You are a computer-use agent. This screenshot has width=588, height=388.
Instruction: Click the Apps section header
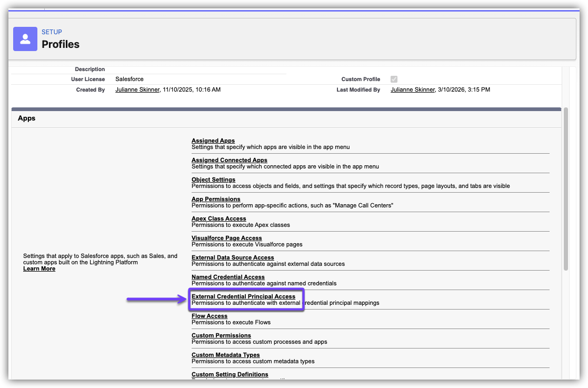pyautogui.click(x=27, y=118)
